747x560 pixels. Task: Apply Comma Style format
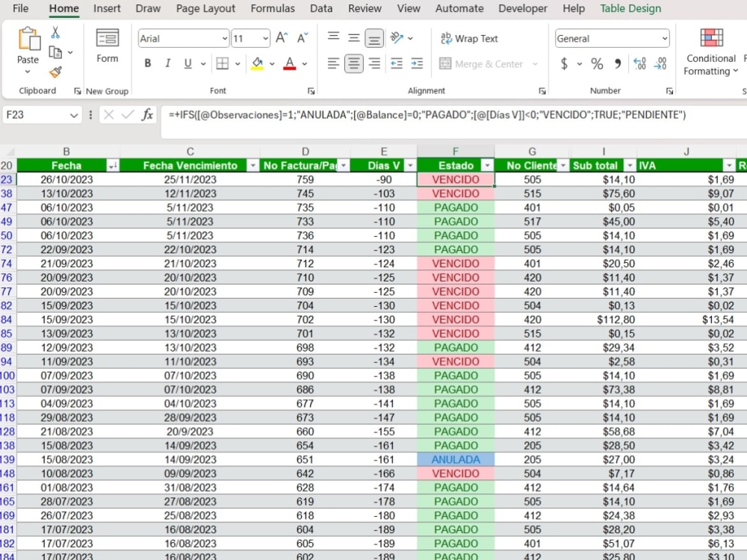coord(618,63)
